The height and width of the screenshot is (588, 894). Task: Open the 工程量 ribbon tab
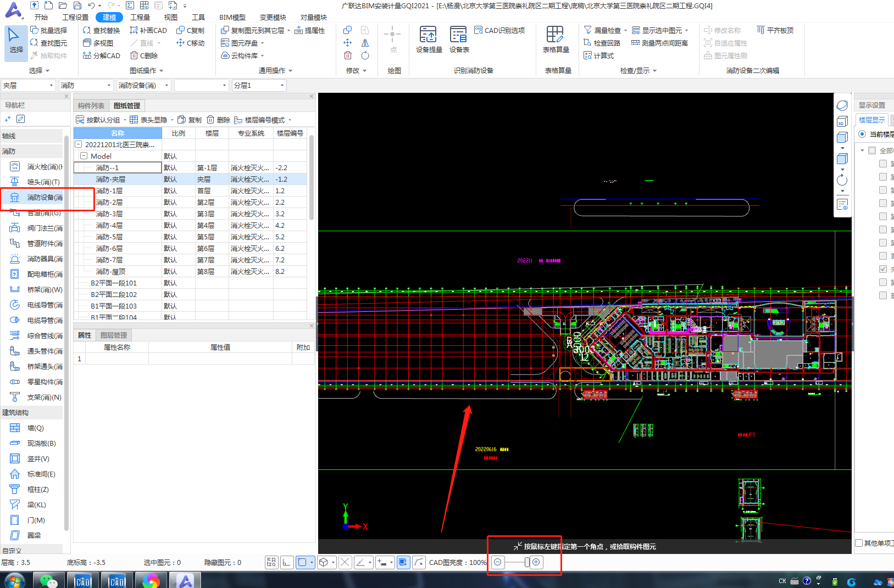140,17
